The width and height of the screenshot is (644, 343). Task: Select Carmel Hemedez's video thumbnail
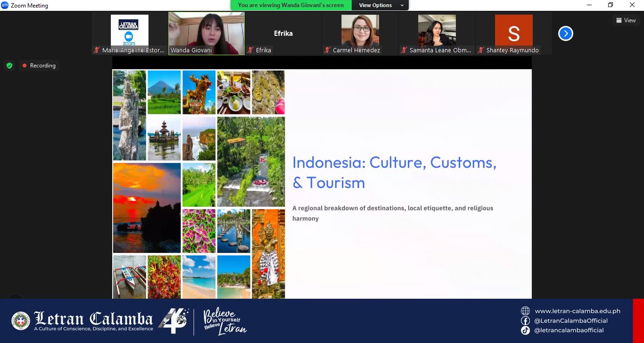(360, 30)
